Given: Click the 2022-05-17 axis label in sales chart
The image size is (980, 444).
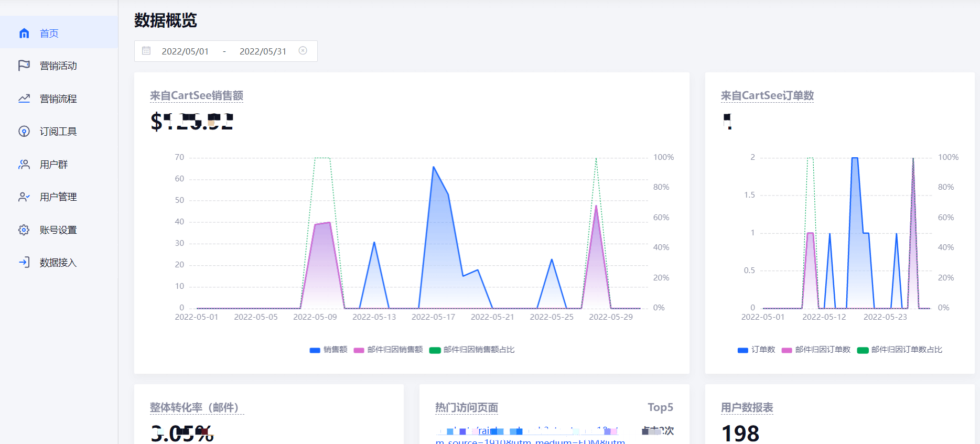Looking at the screenshot, I should [434, 317].
